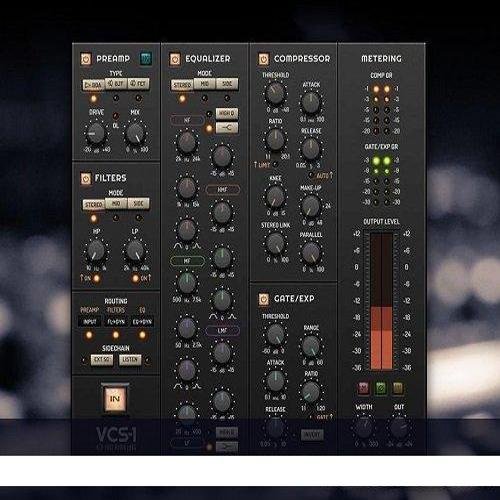Click the FL>DYN routing selector

tap(116, 322)
